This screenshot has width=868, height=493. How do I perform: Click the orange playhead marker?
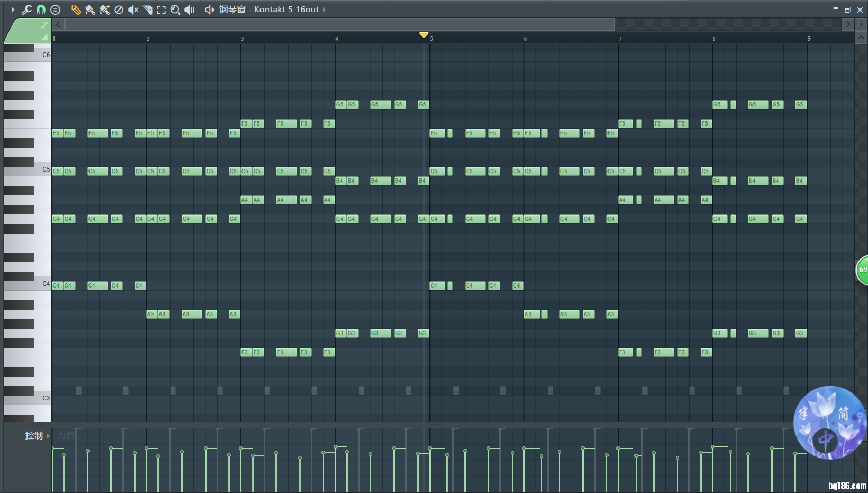(424, 35)
